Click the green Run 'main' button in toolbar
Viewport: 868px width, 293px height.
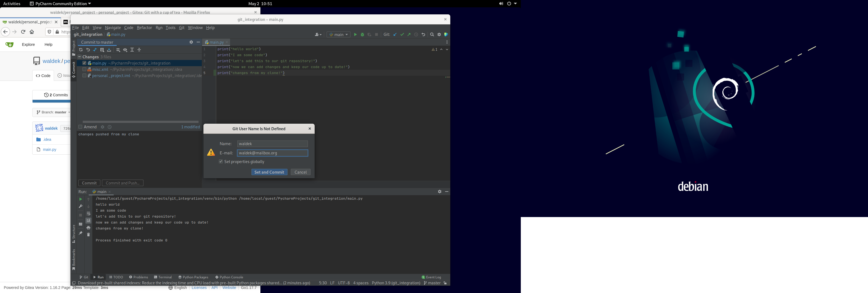(355, 35)
